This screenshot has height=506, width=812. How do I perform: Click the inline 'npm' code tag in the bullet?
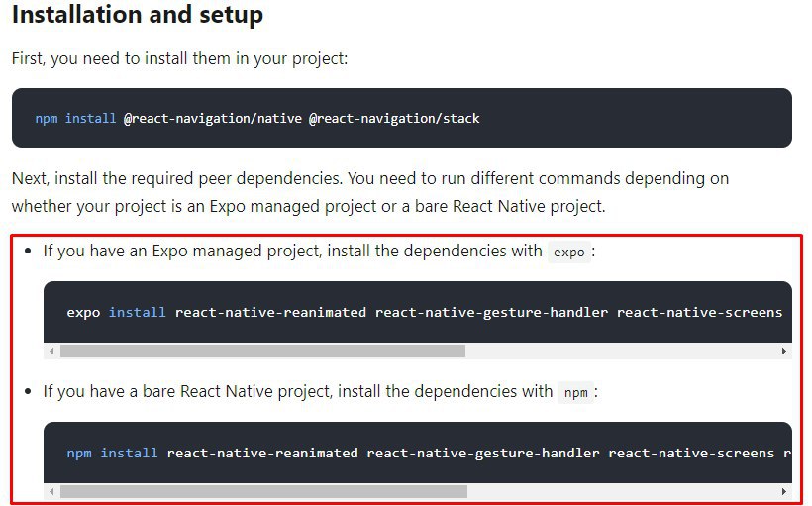[x=576, y=392]
